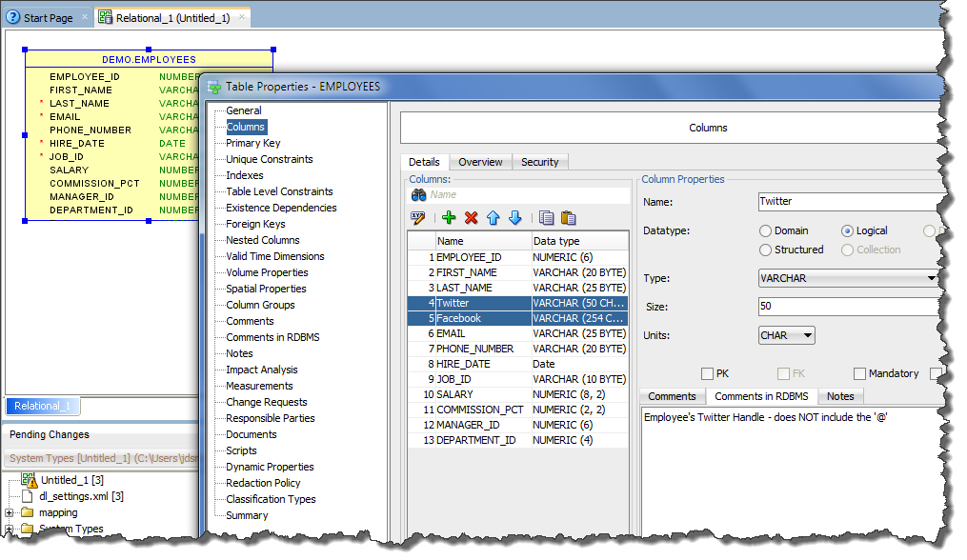Move the Twitter column up with the blue arrow
967x560 pixels.
click(x=494, y=218)
